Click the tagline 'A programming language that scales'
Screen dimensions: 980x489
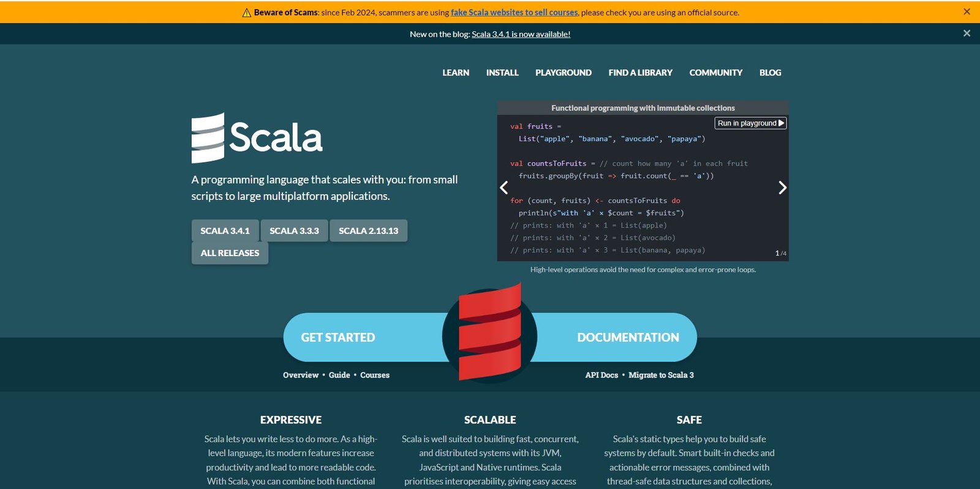click(x=325, y=188)
